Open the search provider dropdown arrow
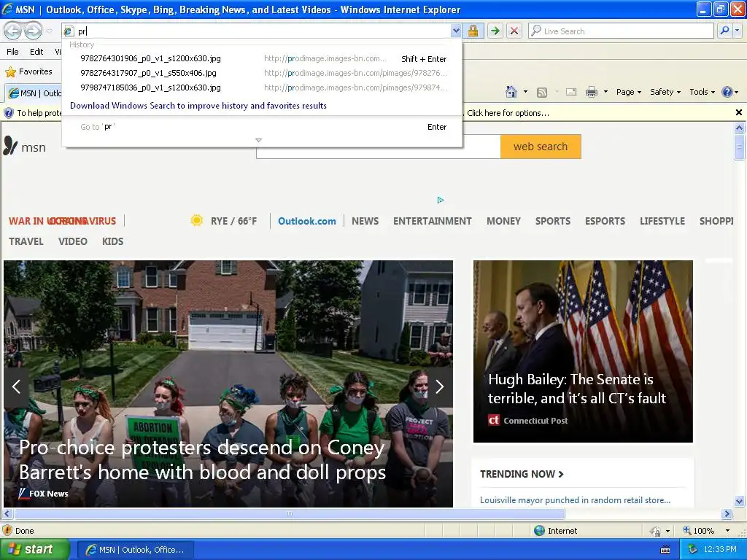The width and height of the screenshot is (747, 560). click(x=738, y=31)
